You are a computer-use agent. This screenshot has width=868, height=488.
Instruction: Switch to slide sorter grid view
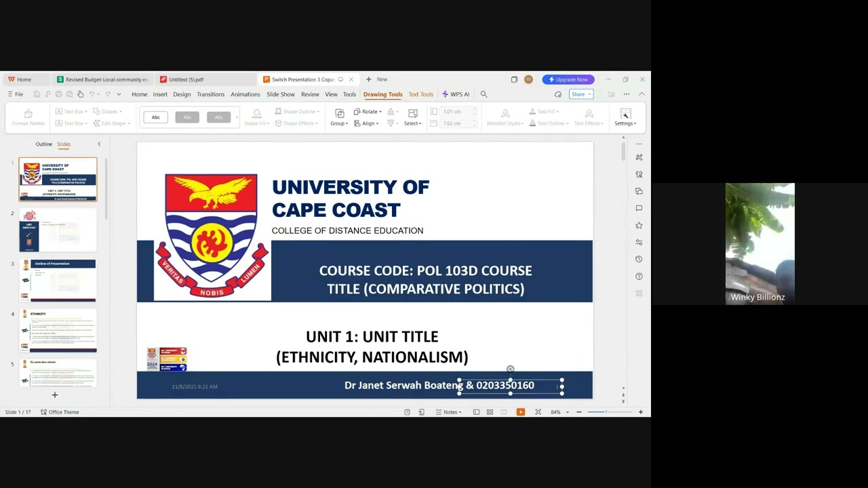[x=490, y=412]
